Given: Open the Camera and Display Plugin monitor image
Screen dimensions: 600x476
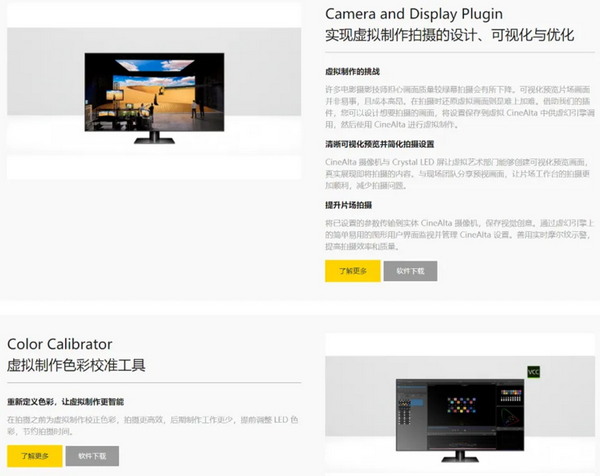Looking at the screenshot, I should point(153,97).
